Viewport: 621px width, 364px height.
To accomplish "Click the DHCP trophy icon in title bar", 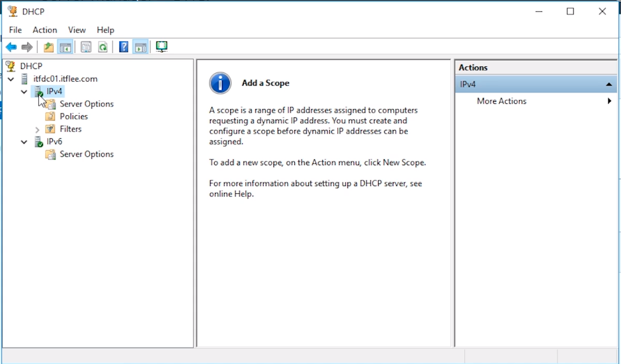I will [x=13, y=11].
